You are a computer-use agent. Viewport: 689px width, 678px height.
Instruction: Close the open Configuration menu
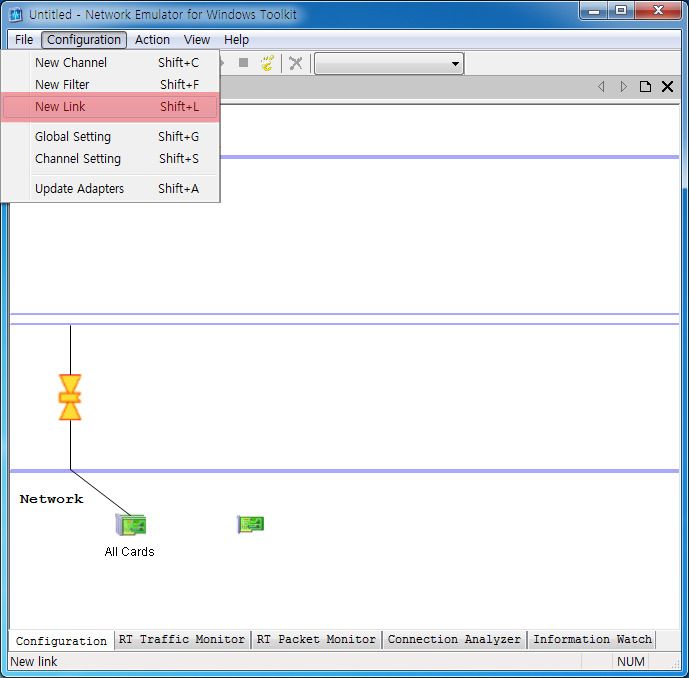[x=84, y=40]
